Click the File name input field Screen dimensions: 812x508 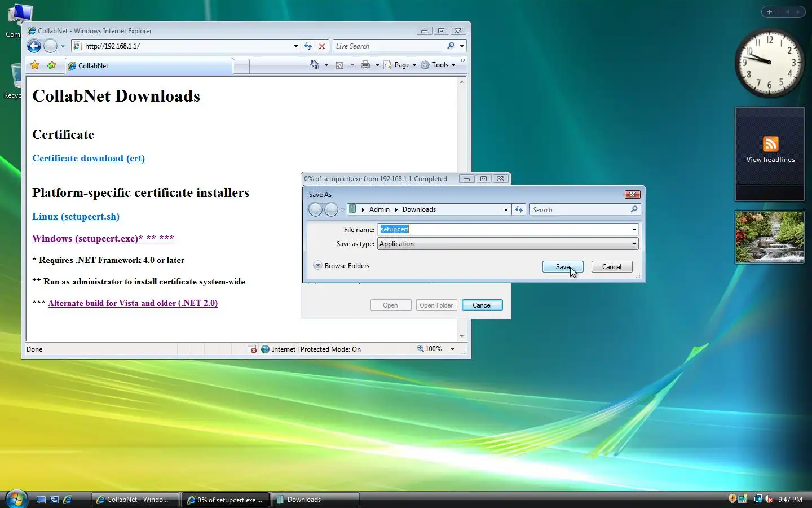[504, 229]
